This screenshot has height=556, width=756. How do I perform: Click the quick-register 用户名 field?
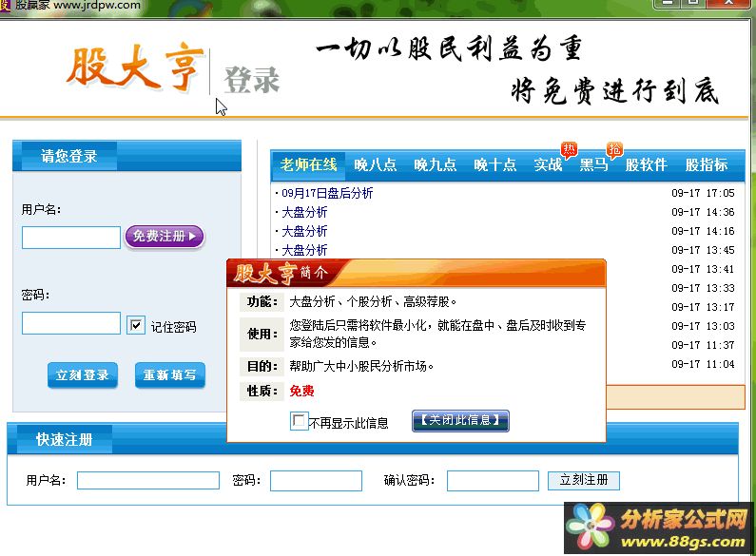point(148,480)
